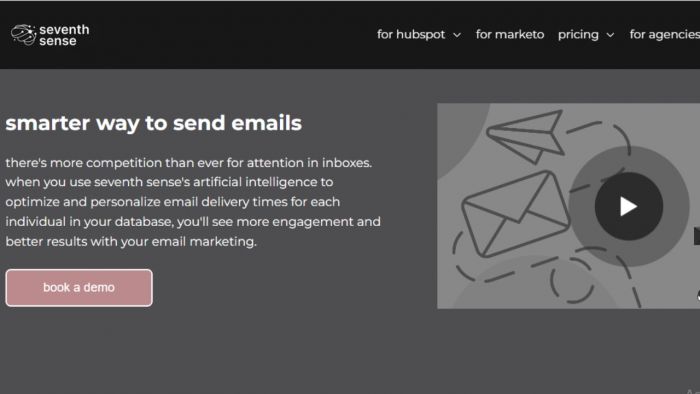The height and width of the screenshot is (394, 700).
Task: Click the quarter-circle shape in thumbnail's corner
Action: pos(462,129)
